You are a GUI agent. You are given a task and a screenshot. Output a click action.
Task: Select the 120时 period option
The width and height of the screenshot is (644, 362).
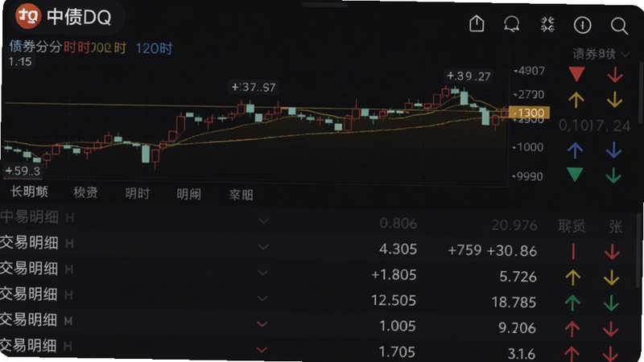154,48
